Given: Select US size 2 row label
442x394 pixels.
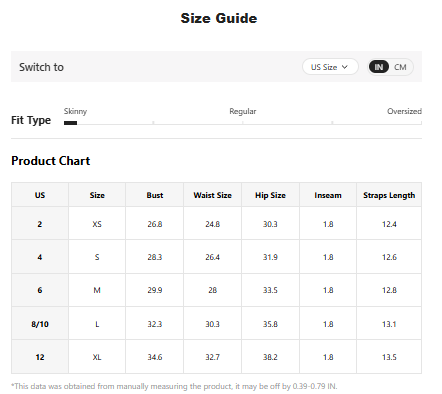Looking at the screenshot, I should coord(40,224).
